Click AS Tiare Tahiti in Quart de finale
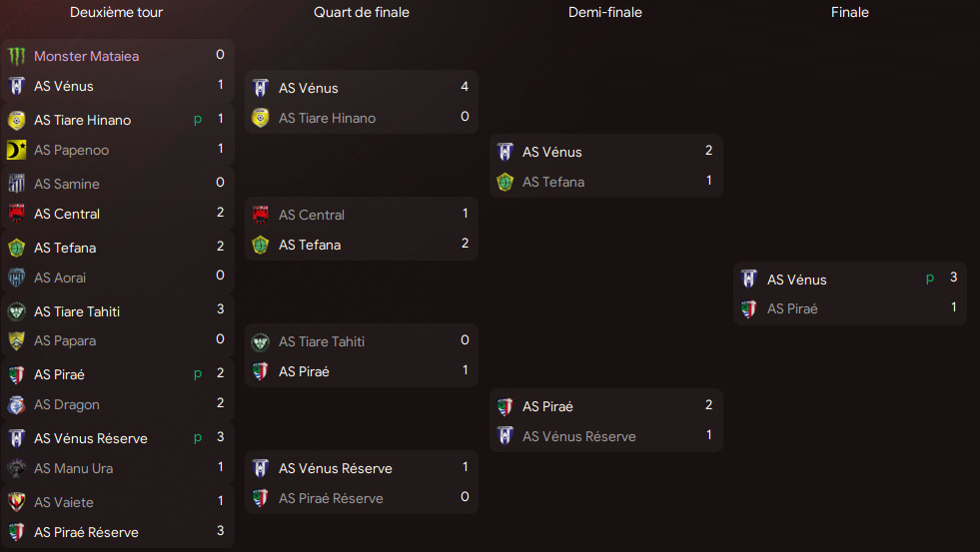The width and height of the screenshot is (980, 552). click(x=322, y=341)
